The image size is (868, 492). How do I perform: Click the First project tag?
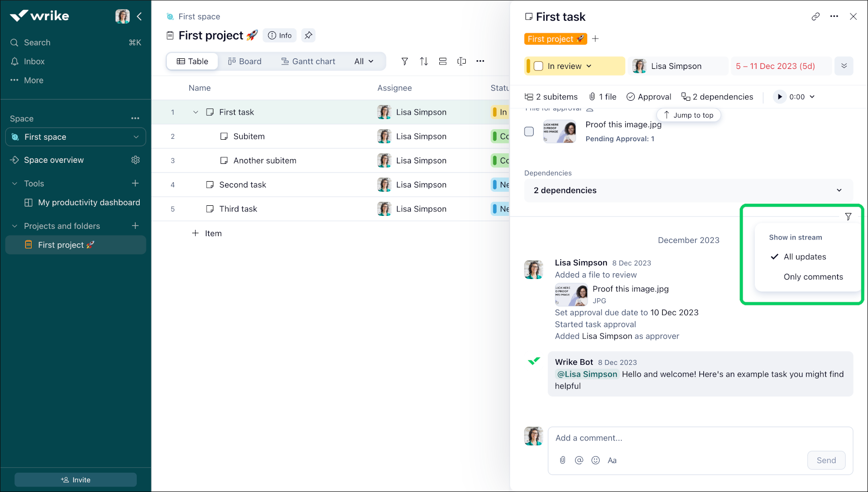click(x=555, y=39)
